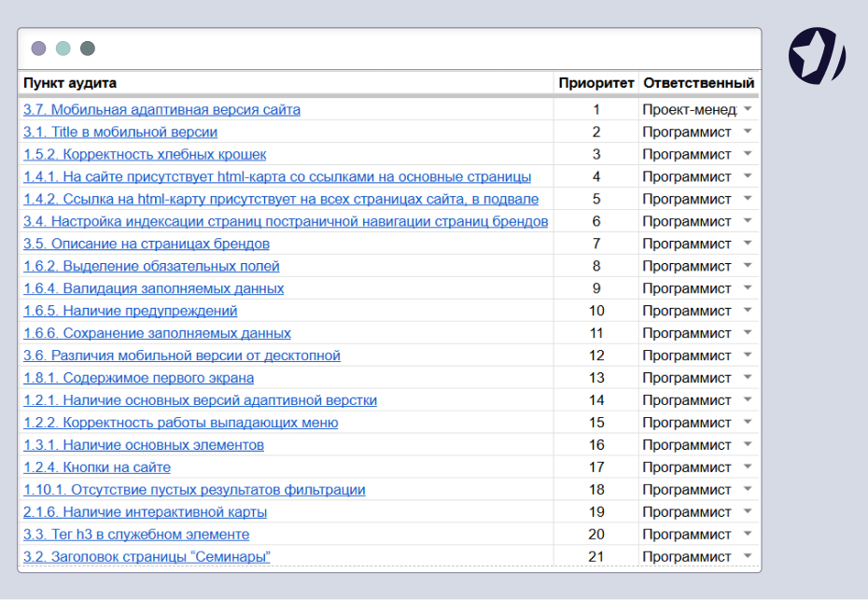Follow link 1.5.2 Корректность хлебных крошек
Screen dimensions: 868x600
(x=145, y=154)
